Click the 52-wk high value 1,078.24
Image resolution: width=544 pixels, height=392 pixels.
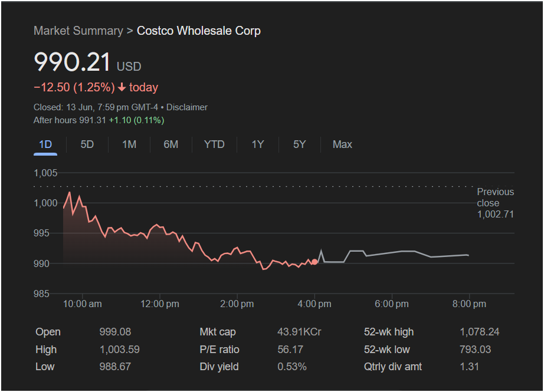480,332
